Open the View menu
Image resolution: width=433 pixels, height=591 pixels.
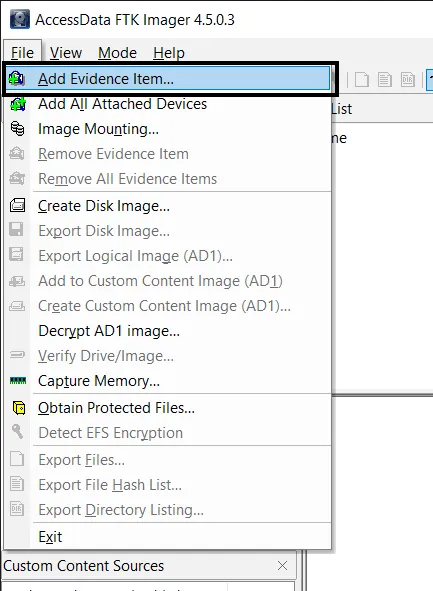pyautogui.click(x=66, y=53)
